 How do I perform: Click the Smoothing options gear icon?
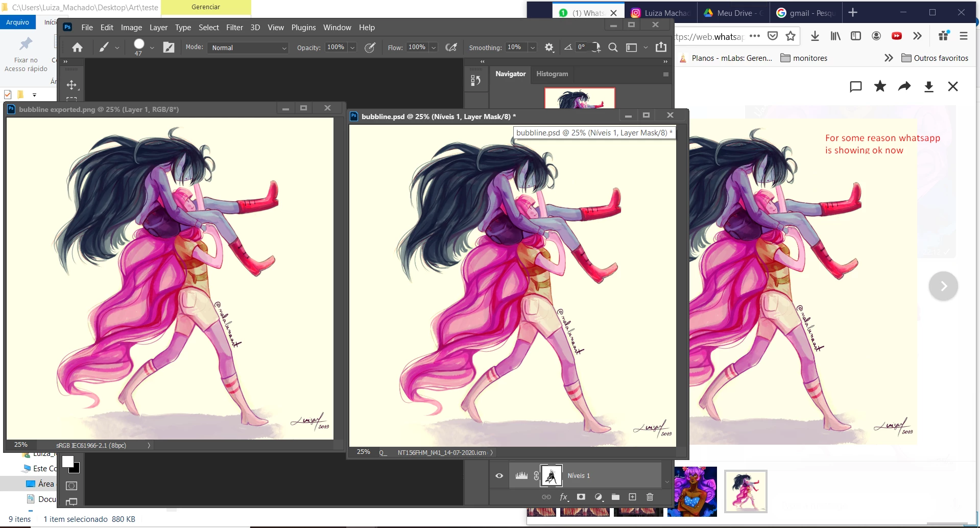point(549,48)
